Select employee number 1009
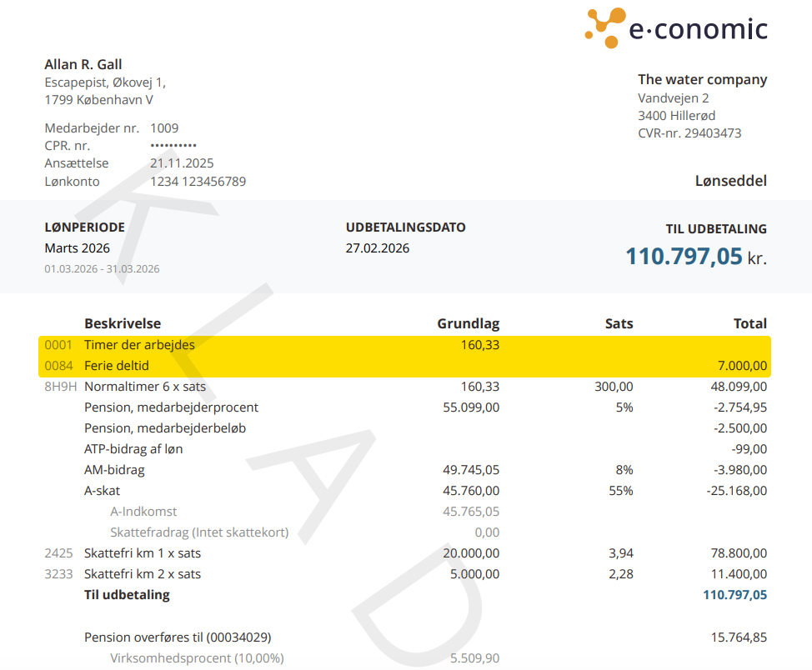Screen dimensions: 812x670 click(x=164, y=128)
